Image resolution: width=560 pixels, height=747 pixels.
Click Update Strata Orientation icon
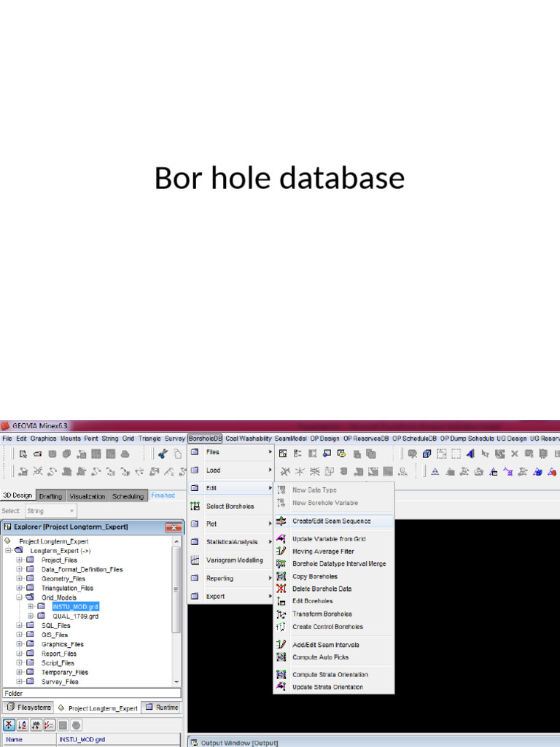(x=281, y=686)
